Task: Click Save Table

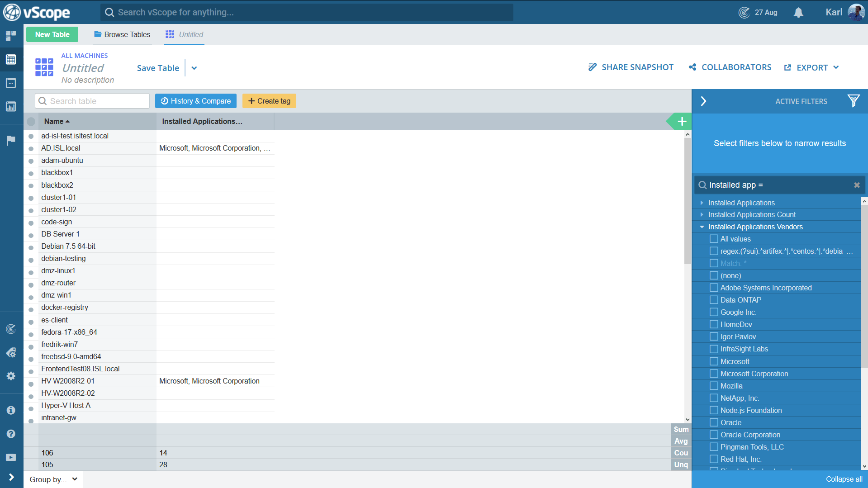Action: (158, 68)
